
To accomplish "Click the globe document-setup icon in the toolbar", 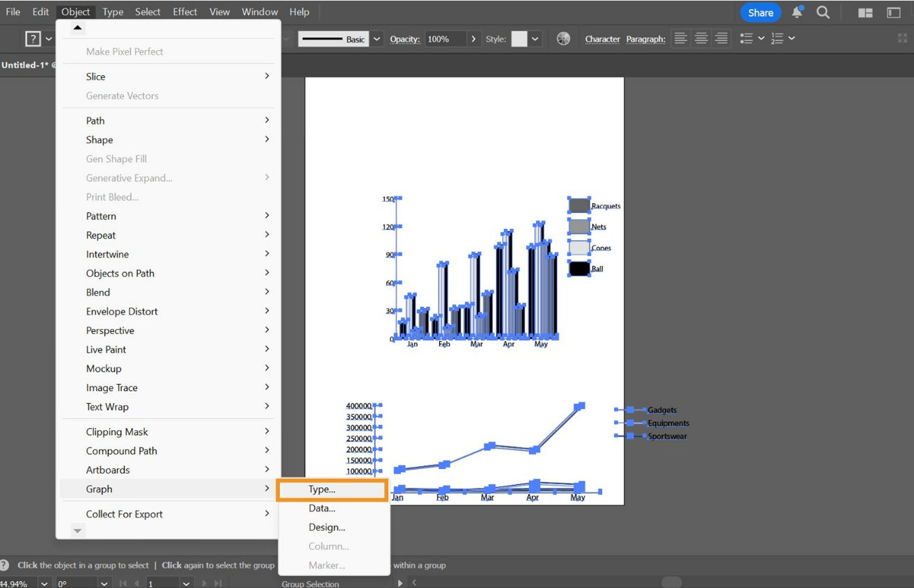I will 562,38.
